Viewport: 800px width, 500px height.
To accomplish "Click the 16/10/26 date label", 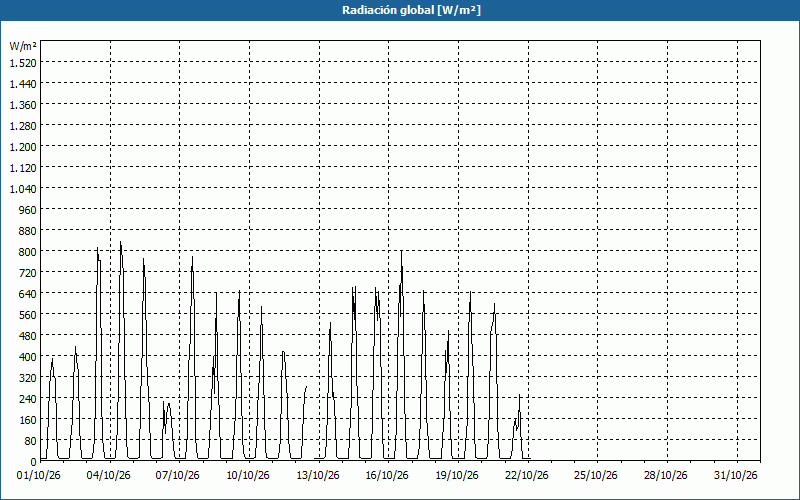I will coord(387,476).
